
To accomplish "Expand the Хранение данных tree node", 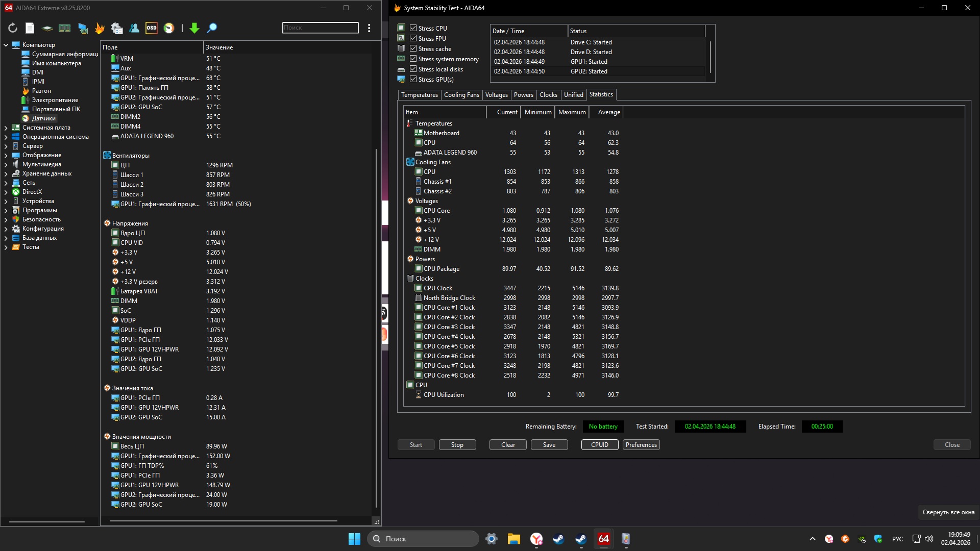I will 6,173.
